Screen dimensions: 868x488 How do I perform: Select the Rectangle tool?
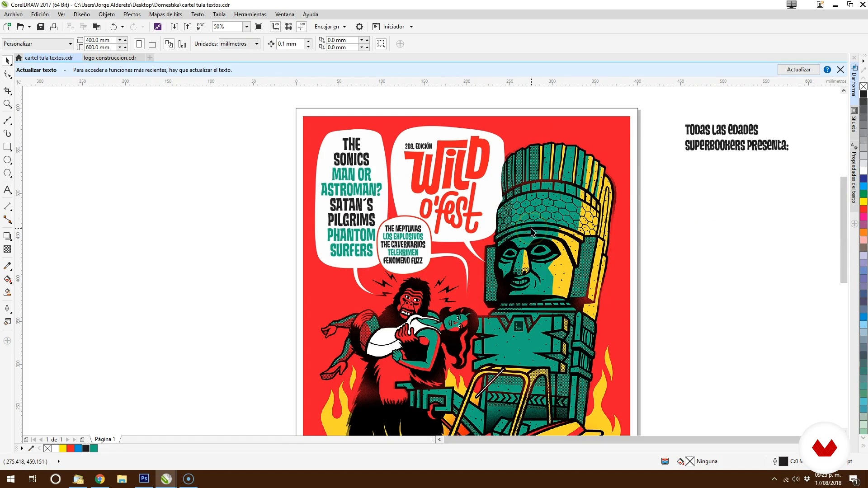[7, 147]
